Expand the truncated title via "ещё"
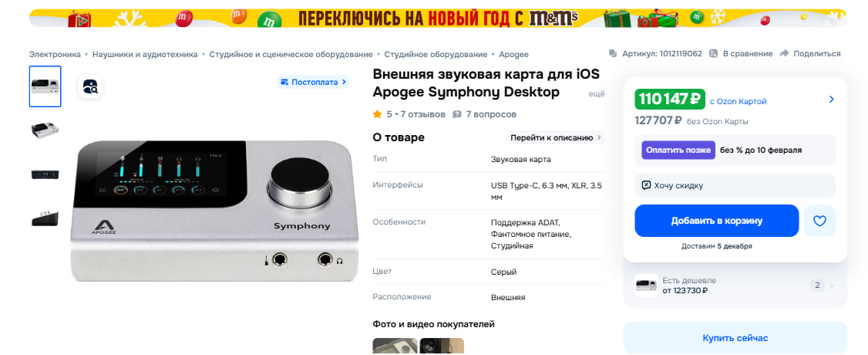868x355 pixels. (596, 93)
